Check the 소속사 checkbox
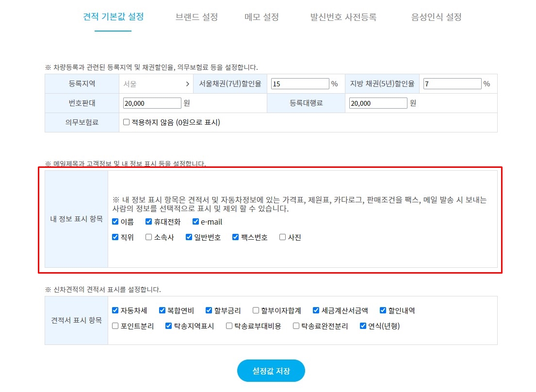 (x=148, y=237)
